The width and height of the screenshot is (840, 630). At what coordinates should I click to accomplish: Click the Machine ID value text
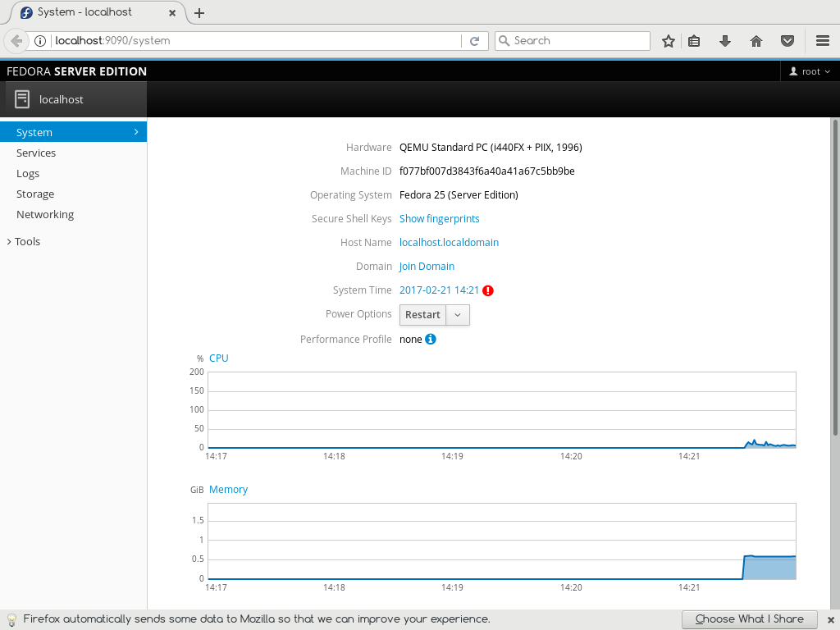click(487, 171)
